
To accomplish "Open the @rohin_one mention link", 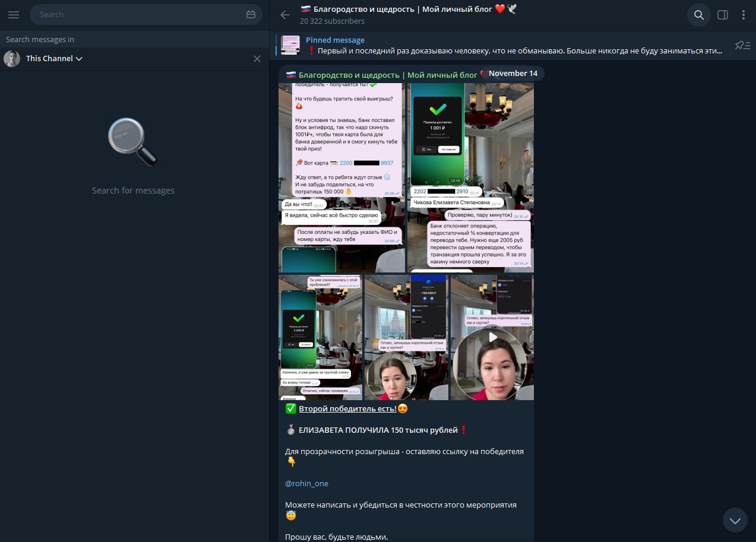I will 306,483.
